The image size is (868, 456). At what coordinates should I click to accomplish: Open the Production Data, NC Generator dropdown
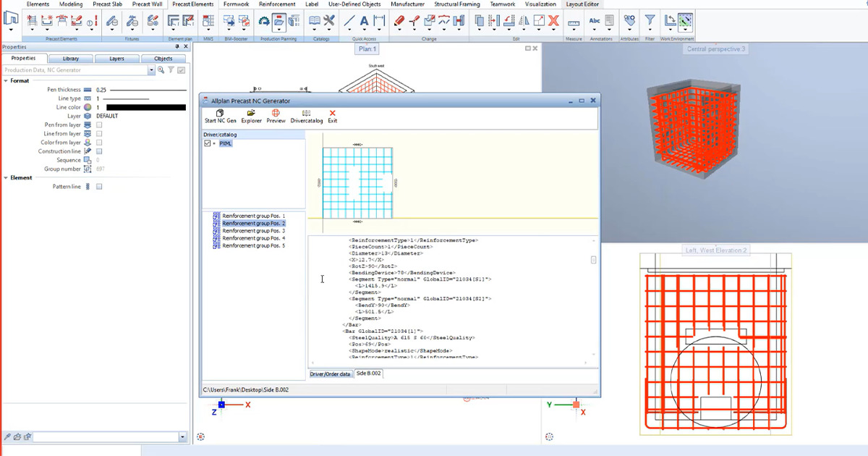(151, 70)
